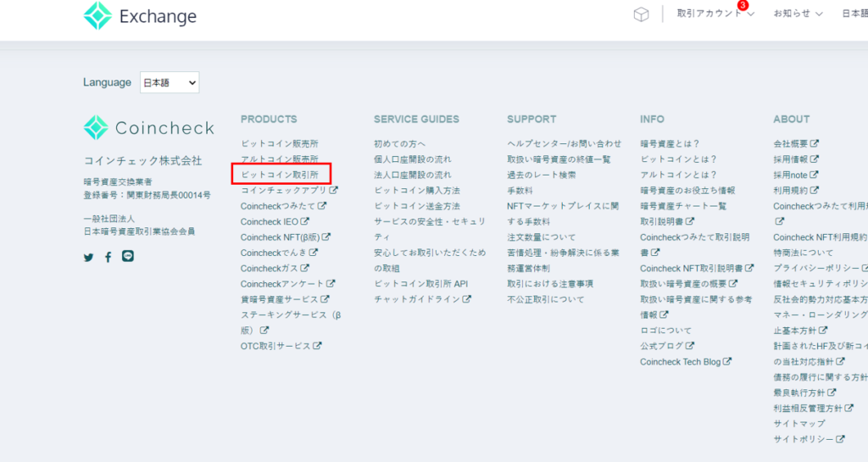The width and height of the screenshot is (868, 462).
Task: Open the LINE icon in footer
Action: click(128, 256)
